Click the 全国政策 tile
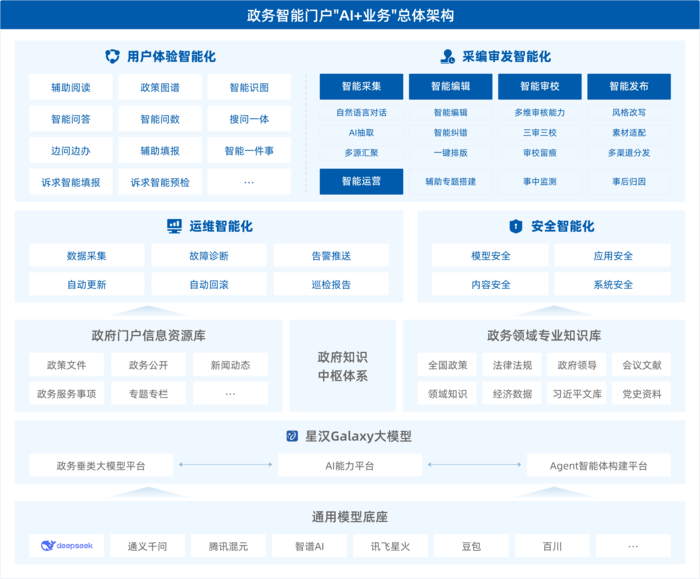This screenshot has width=700, height=579. pyautogui.click(x=447, y=365)
